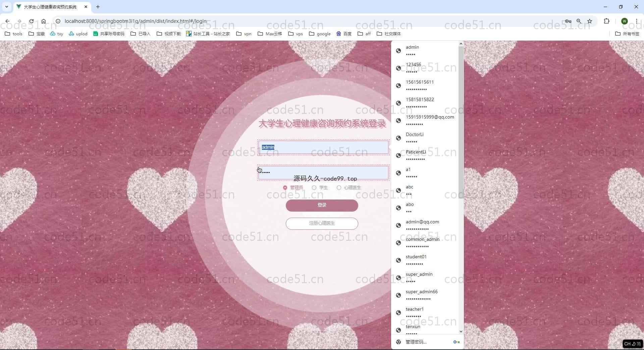644x350 pixels.
Task: Click autofill list scroll-up arrow
Action: (x=461, y=44)
